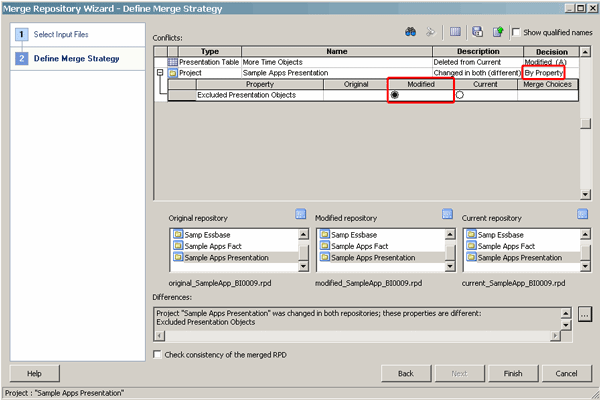
Task: Click the view icon above Modified repository
Action: coord(447,214)
